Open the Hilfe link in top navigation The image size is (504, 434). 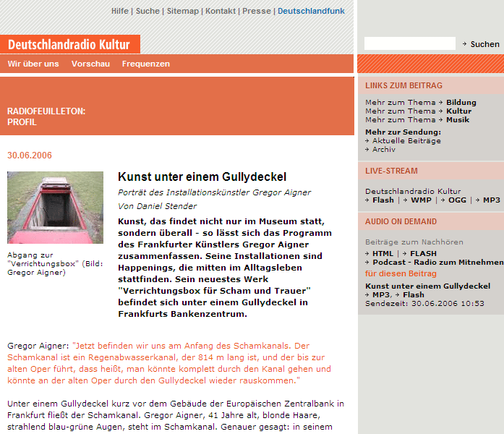[x=120, y=11]
